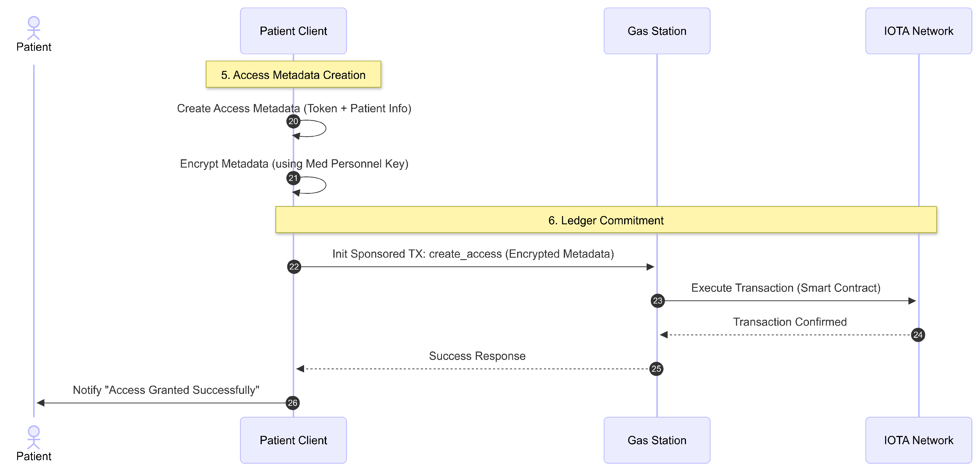Click the "Success Response" message label

click(477, 356)
